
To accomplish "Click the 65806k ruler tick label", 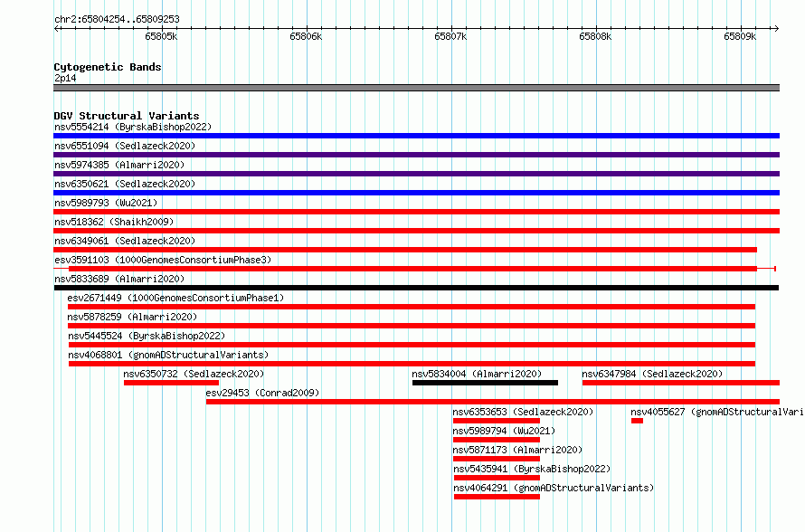I will click(x=306, y=36).
